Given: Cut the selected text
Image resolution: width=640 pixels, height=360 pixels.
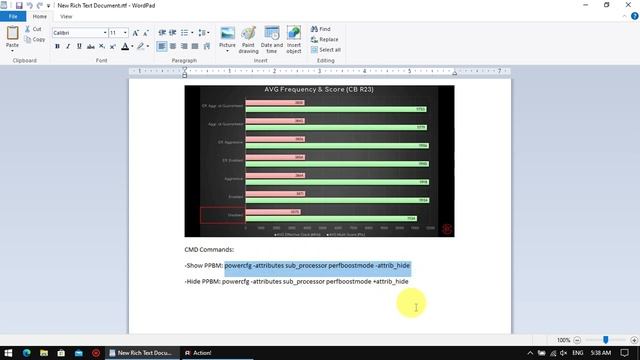Looking at the screenshot, I should click(33, 29).
